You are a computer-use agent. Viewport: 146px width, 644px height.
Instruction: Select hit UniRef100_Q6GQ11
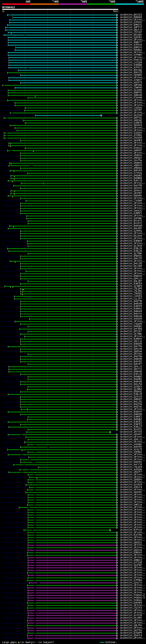(x=131, y=543)
